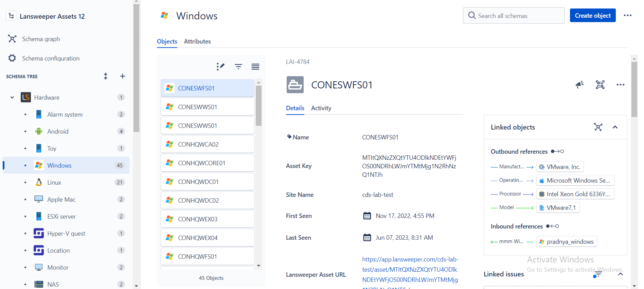The image size is (644, 289).
Task: Select CONHQWEX04 in the object list
Action: 208,238
